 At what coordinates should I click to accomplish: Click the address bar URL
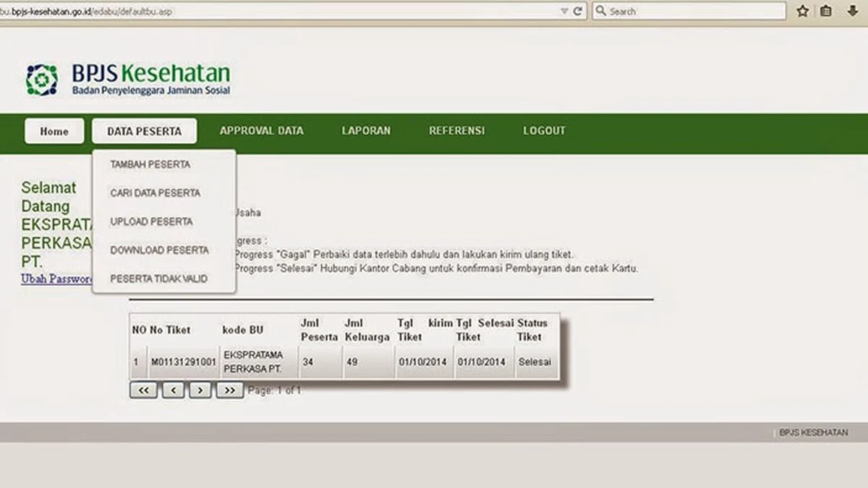88,12
